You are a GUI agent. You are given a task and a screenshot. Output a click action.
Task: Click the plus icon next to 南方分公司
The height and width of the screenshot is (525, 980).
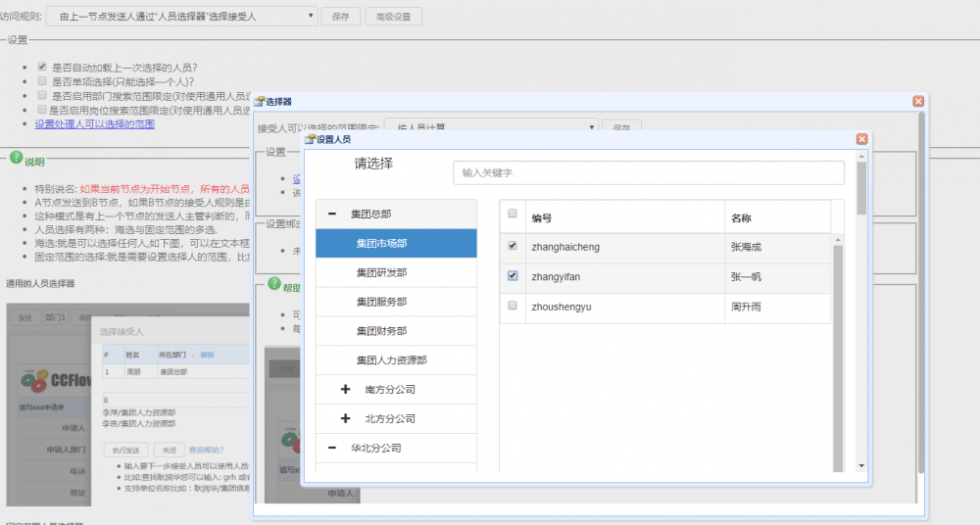click(345, 390)
